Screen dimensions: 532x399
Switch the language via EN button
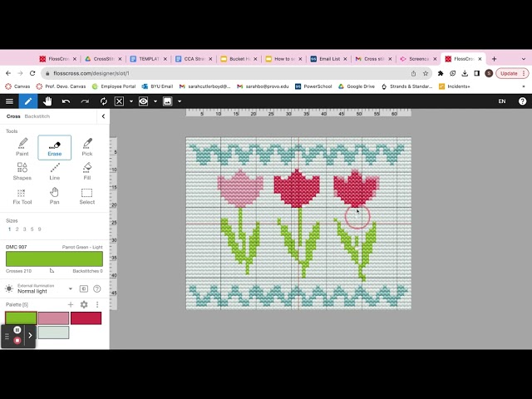502,101
